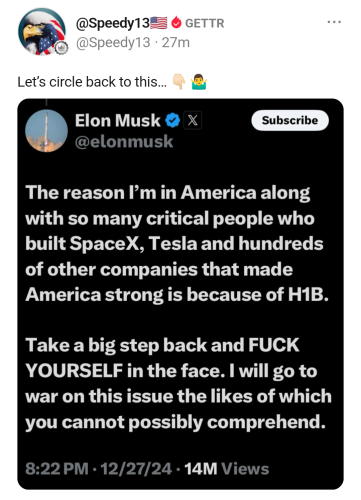Click the red GETTR flame icon
The image size is (361, 500).
pyautogui.click(x=176, y=23)
